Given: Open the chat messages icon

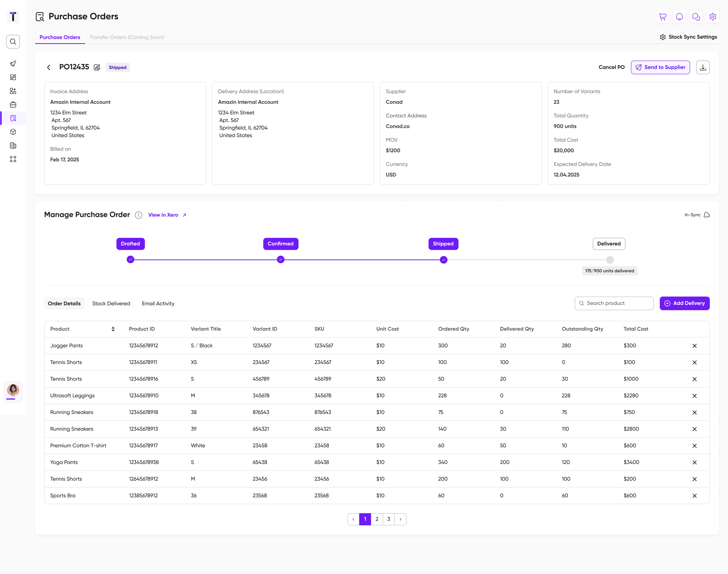Looking at the screenshot, I should point(696,16).
